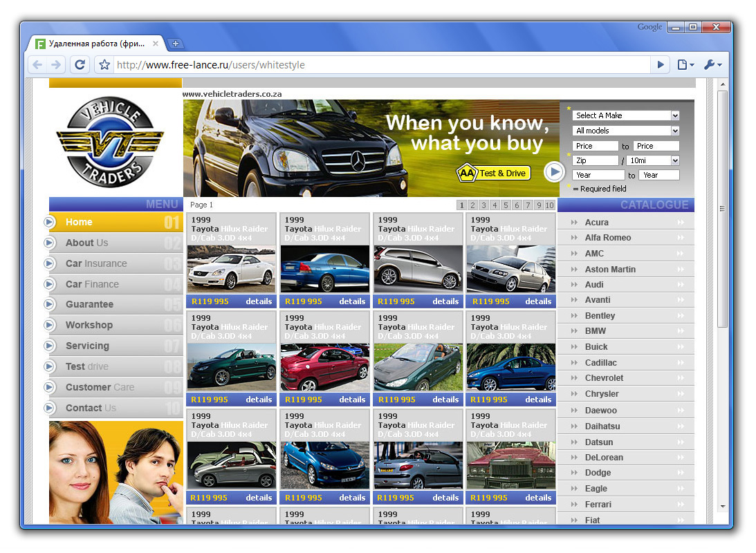Open the Customer Care menu item
Viewport: 756px width, 553px height.
pyautogui.click(x=116, y=387)
